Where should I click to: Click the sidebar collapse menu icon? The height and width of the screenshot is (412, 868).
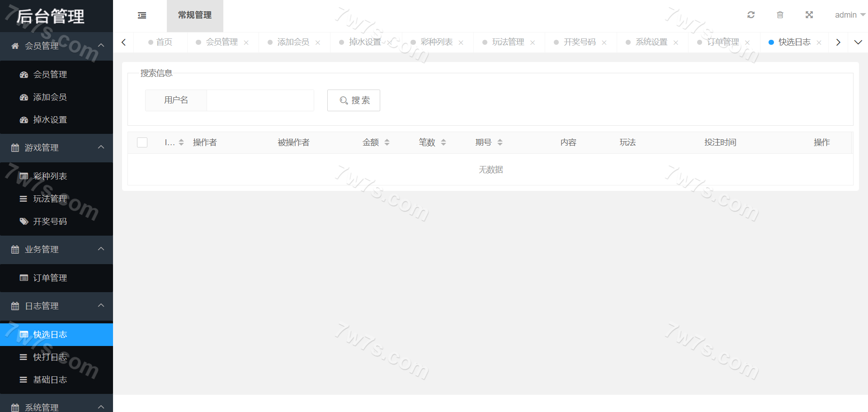pos(142,15)
